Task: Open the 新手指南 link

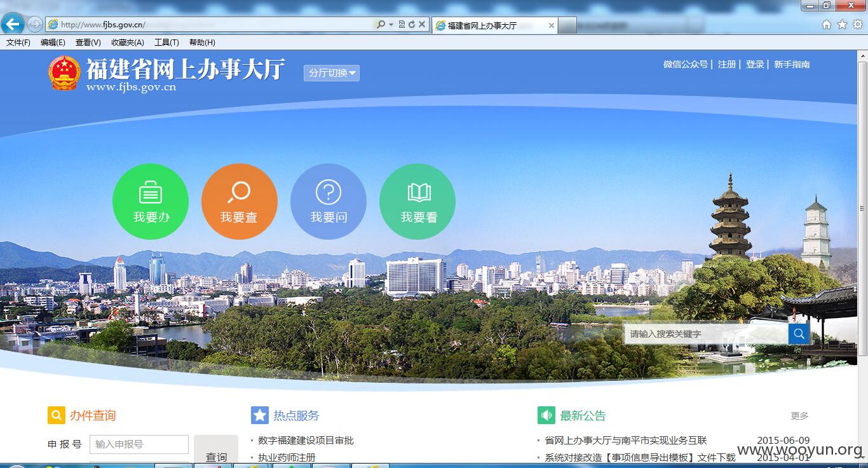Action: click(x=792, y=64)
